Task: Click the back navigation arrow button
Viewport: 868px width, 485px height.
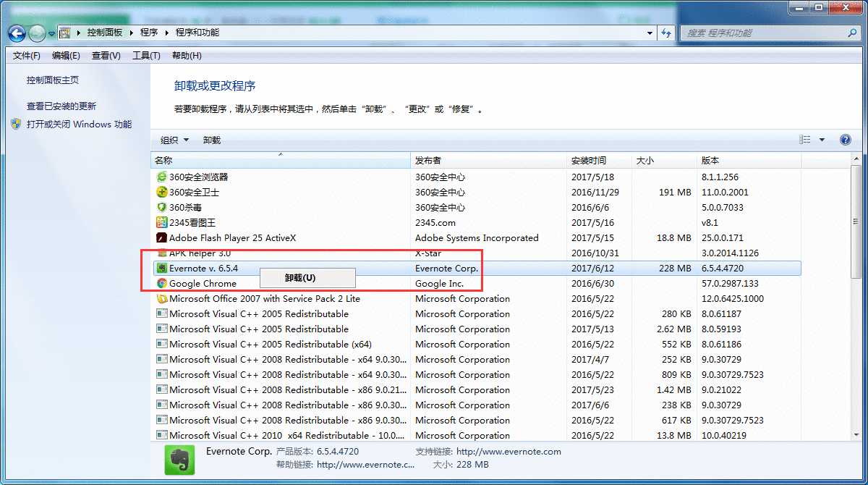Action: (x=17, y=33)
